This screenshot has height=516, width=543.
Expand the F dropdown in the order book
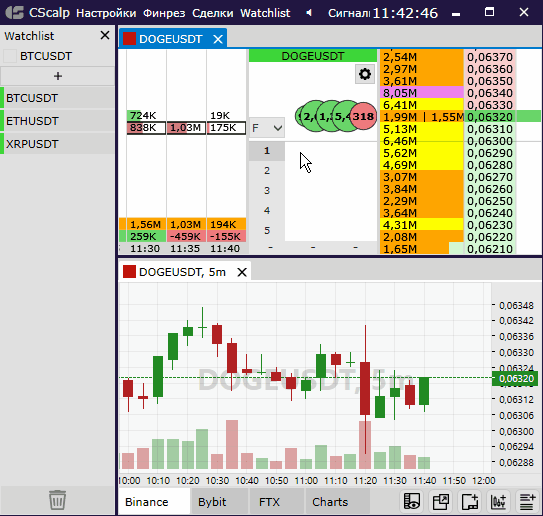click(267, 128)
